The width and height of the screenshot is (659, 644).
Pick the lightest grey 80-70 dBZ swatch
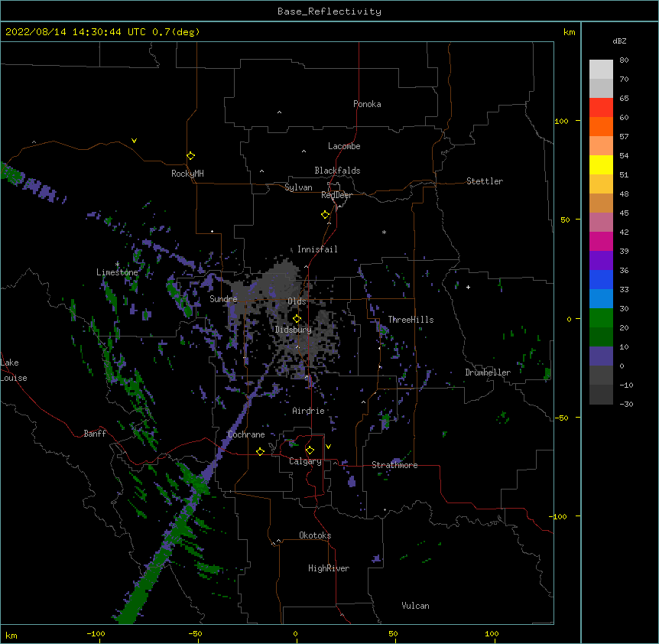[x=601, y=69]
